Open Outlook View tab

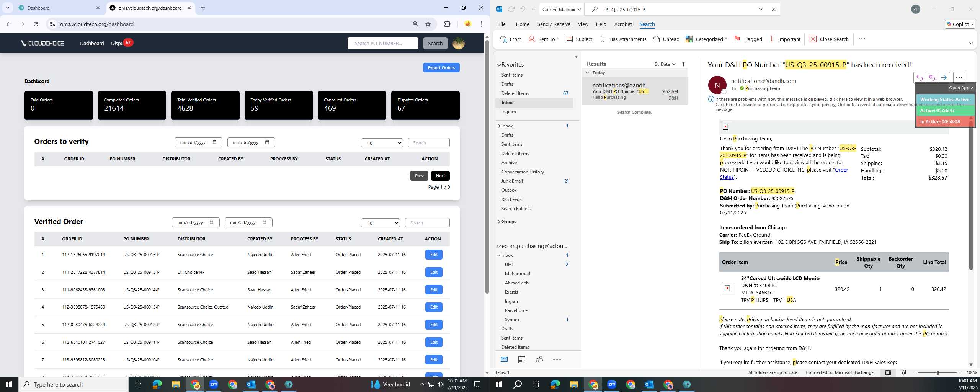coord(583,24)
